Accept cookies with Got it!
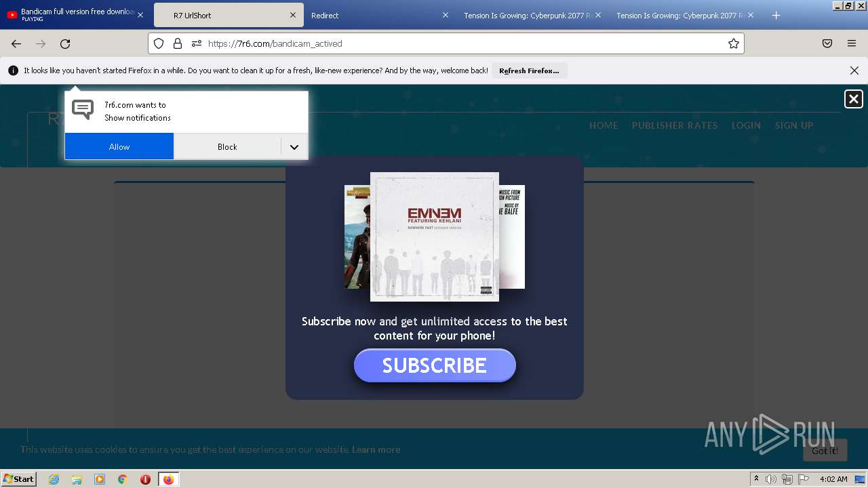The height and width of the screenshot is (488, 868). coord(825,451)
